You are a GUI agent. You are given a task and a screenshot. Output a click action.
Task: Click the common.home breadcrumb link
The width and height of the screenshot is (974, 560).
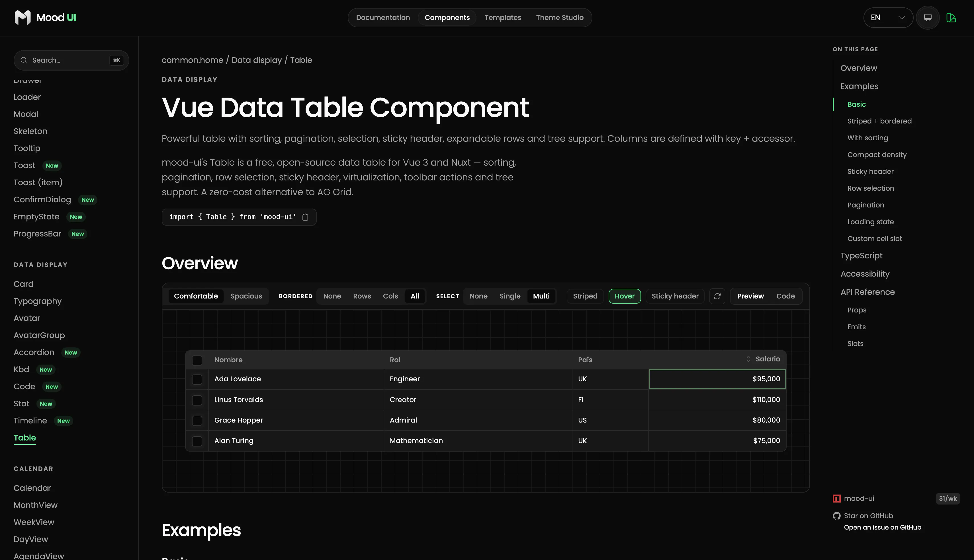coord(193,60)
